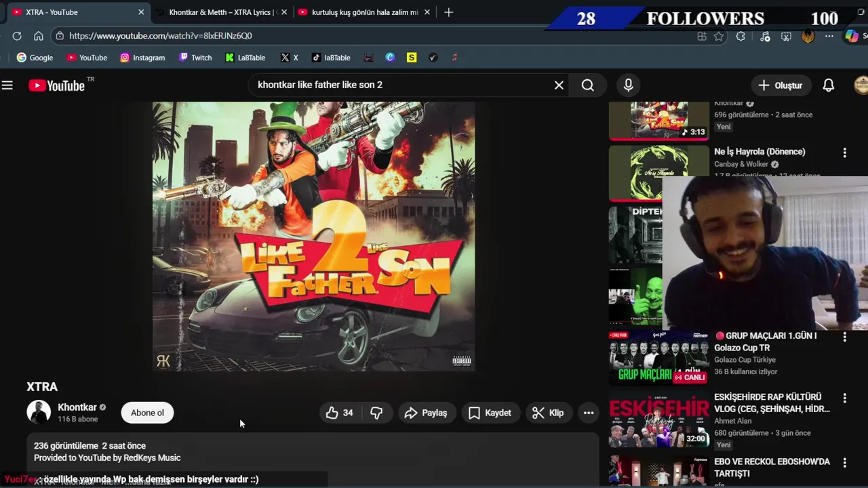Open the Khontkar channel name link
868x488 pixels.
coord(77,407)
